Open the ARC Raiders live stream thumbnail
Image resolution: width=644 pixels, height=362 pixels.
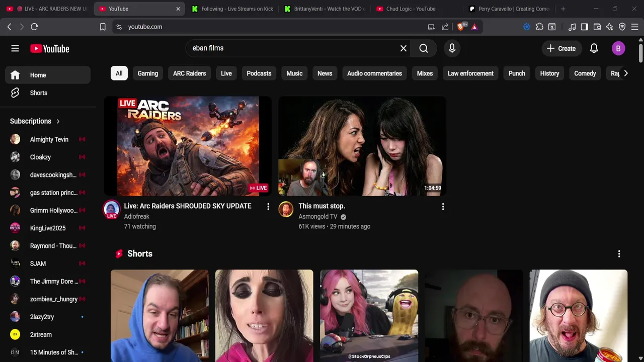[188, 146]
